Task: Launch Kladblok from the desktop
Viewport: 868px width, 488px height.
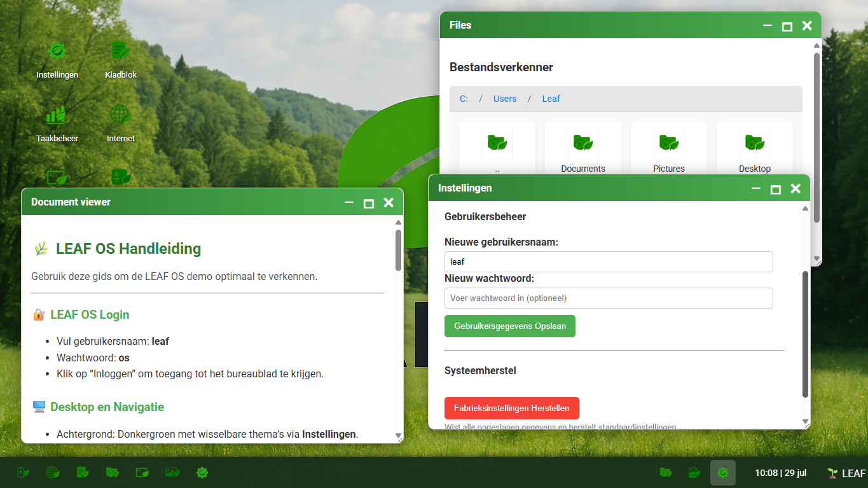Action: point(120,52)
